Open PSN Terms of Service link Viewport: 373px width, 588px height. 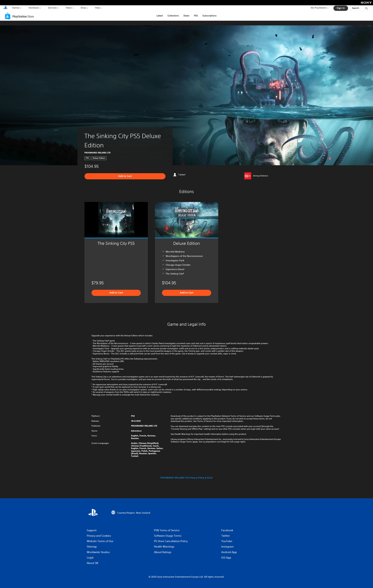tap(167, 530)
